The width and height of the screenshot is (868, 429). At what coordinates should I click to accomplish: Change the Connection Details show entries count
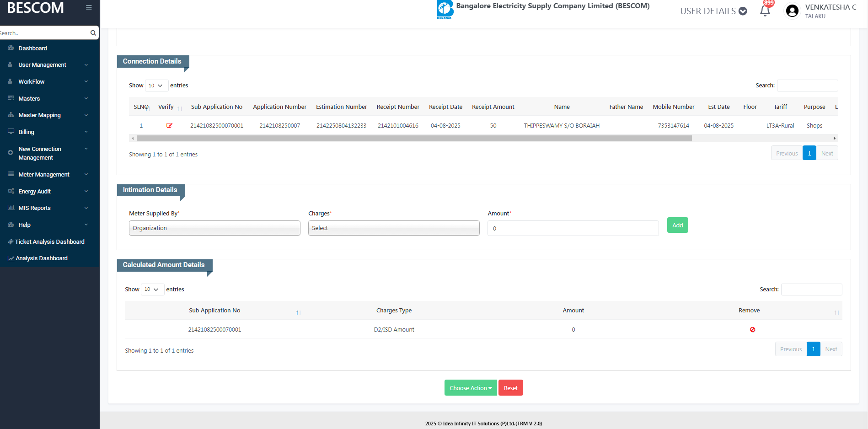(156, 86)
